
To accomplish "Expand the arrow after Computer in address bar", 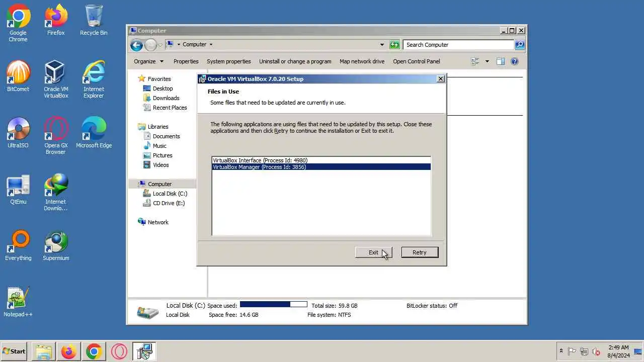I will [211, 44].
